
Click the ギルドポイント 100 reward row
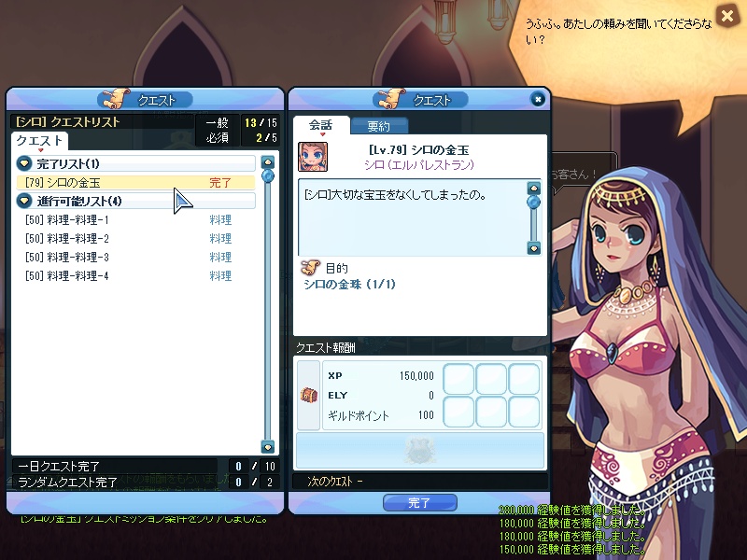point(381,415)
